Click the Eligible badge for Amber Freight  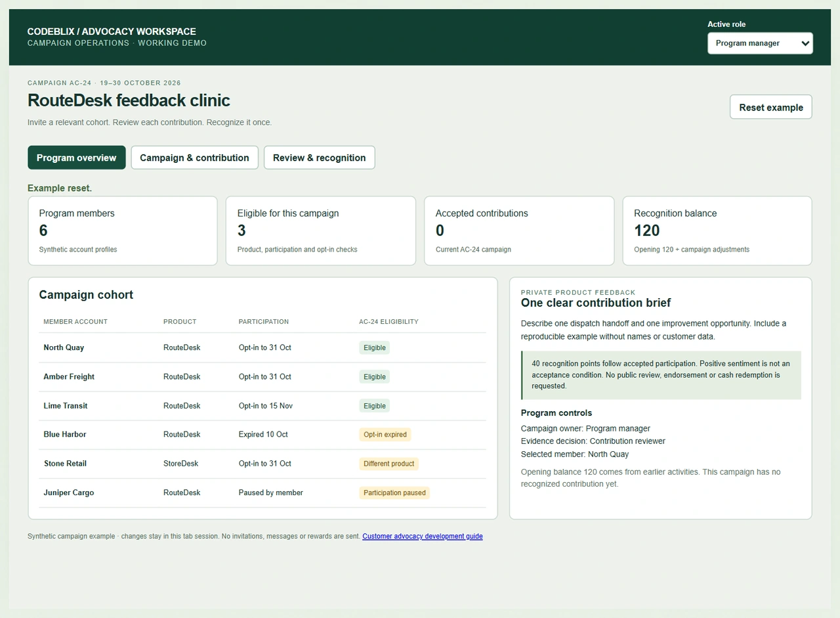pyautogui.click(x=375, y=376)
